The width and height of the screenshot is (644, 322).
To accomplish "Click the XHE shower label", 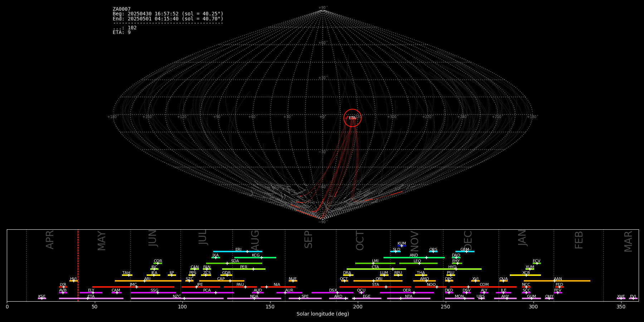I will coord(621,297).
